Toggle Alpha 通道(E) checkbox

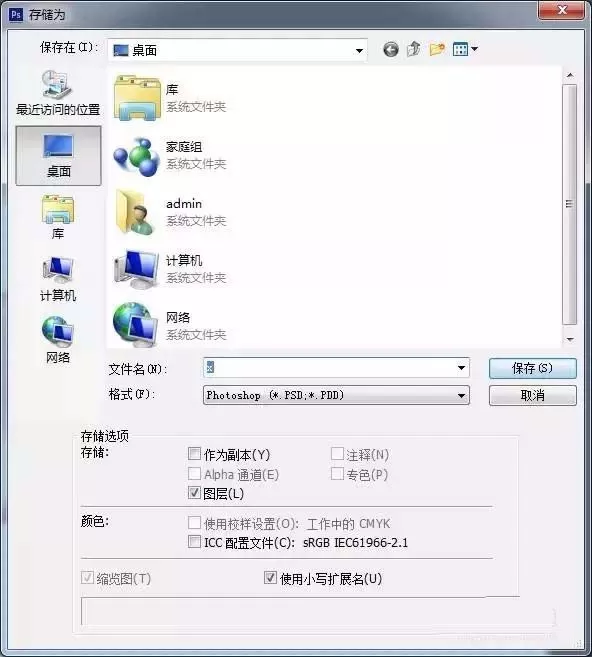pos(194,473)
